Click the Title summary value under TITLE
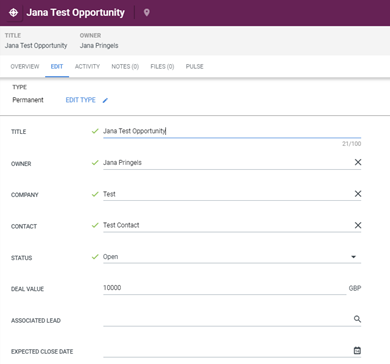 point(36,46)
